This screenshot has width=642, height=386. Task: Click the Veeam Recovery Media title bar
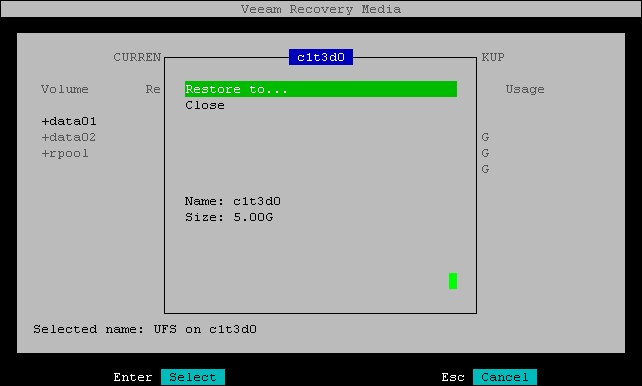pos(321,9)
